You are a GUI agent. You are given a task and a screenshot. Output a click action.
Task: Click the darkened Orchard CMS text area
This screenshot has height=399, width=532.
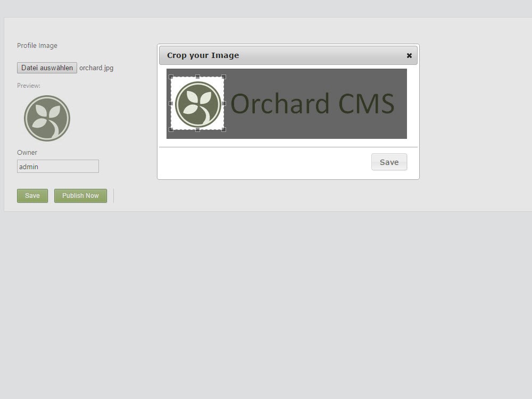[312, 104]
